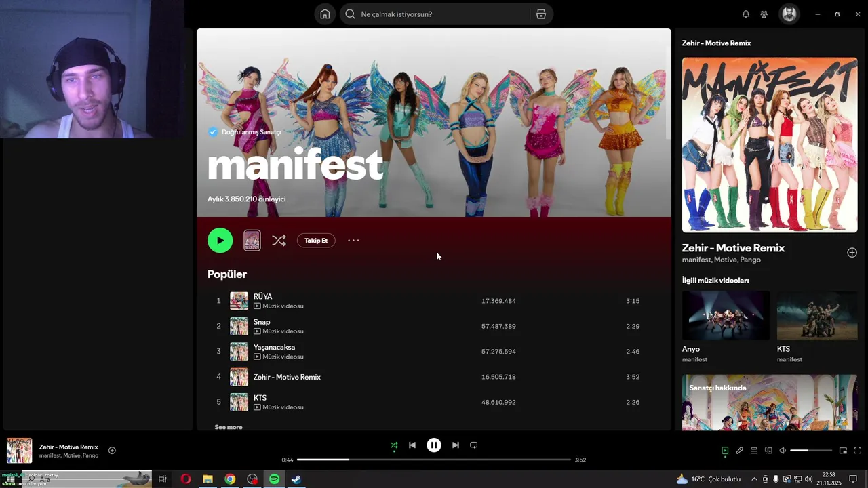Open 'Müzik videosu' under RÜYA
The width and height of the screenshot is (868, 488).
279,306
